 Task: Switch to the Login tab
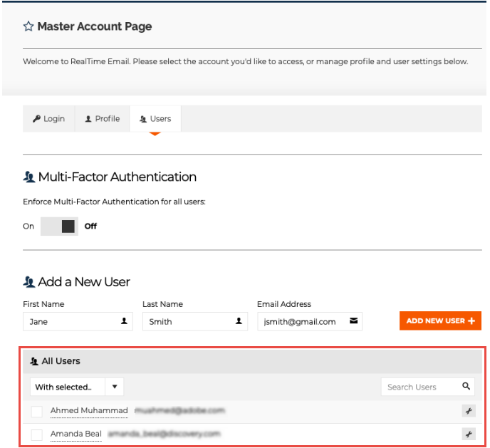[x=48, y=119]
